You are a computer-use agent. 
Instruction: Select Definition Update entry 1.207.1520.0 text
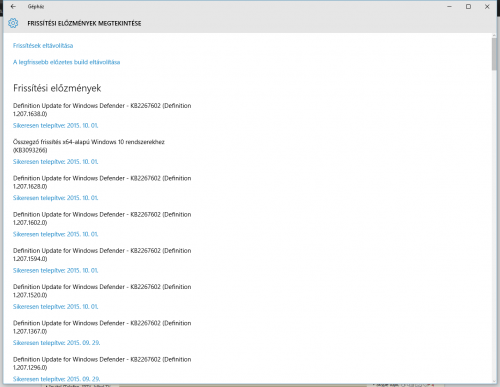102,291
